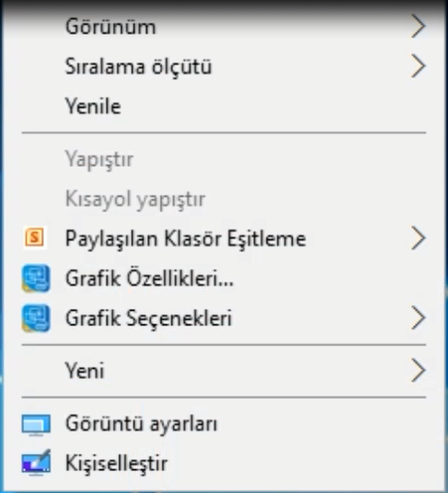This screenshot has height=493, width=448.
Task: Click the personalization icon next to Kişiselleştir
Action: (36, 462)
